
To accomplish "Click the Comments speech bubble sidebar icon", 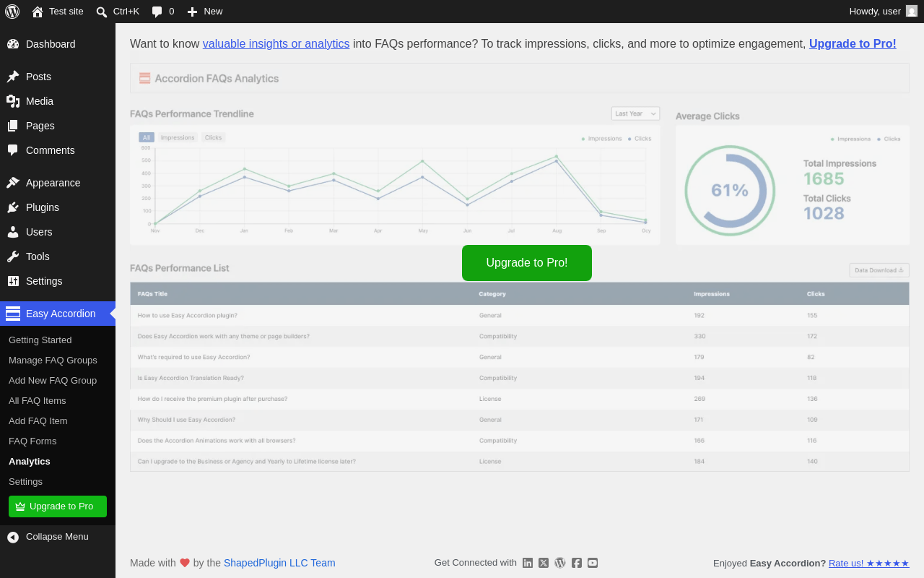I will (13, 150).
